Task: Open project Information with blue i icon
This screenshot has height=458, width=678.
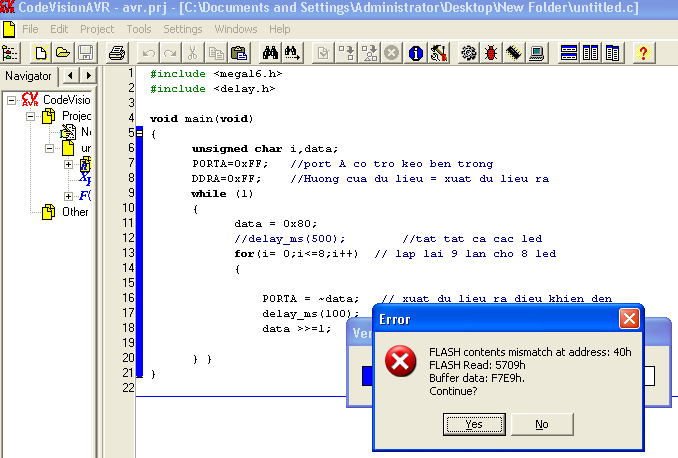Action: click(x=416, y=53)
